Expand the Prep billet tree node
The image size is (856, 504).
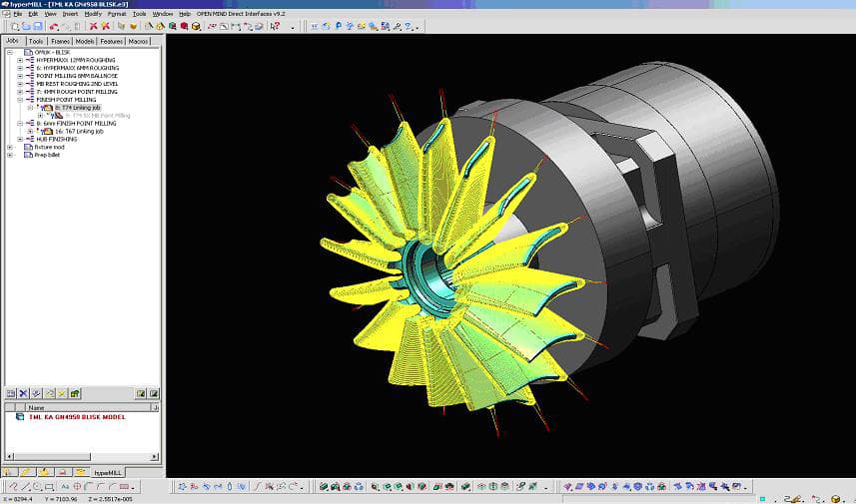[x=11, y=155]
